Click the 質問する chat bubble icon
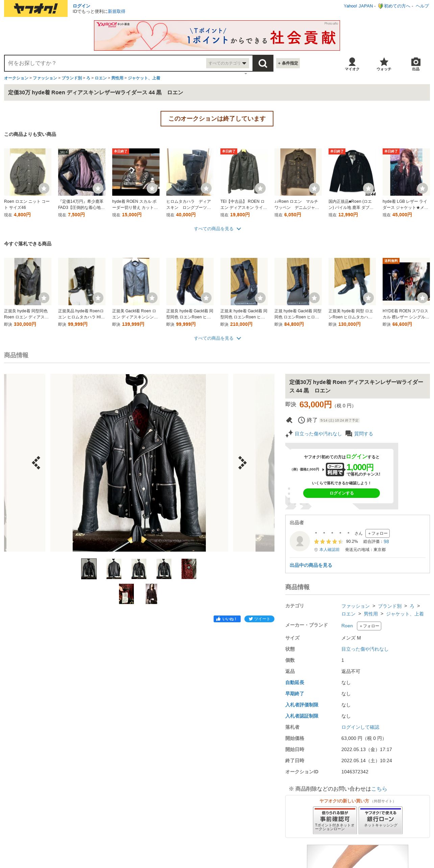Screen dimensions: 434x868 tap(349, 434)
